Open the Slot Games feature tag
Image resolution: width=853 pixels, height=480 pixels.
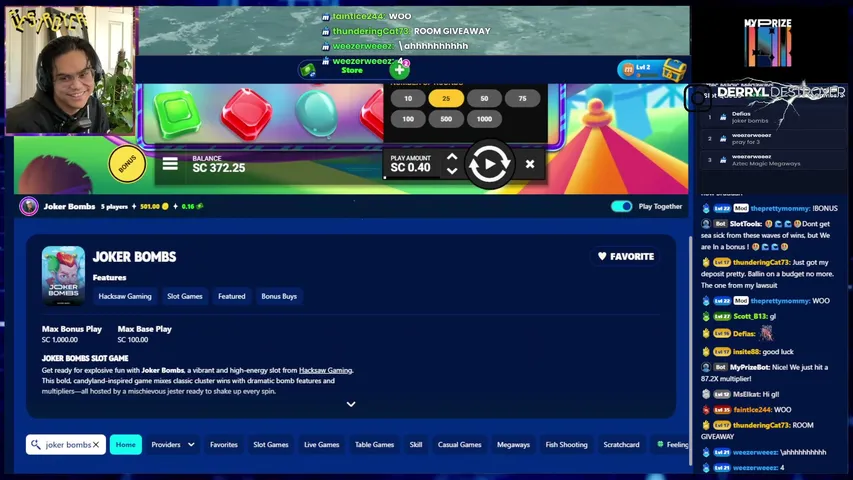coord(185,296)
